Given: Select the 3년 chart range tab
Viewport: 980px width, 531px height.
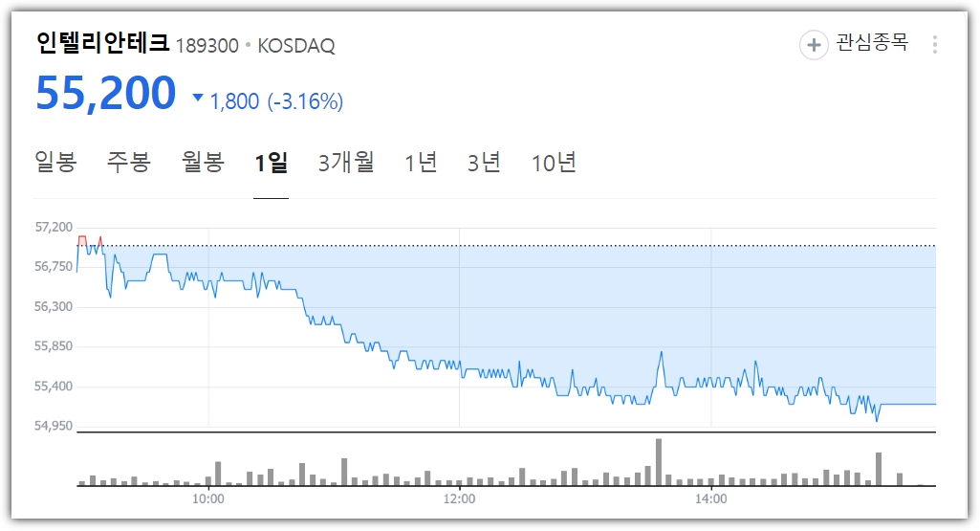Looking at the screenshot, I should click(x=484, y=163).
